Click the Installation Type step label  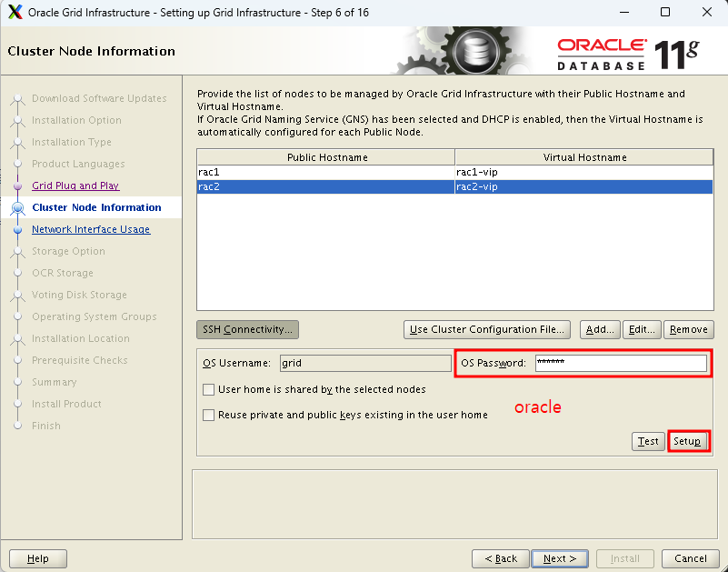[72, 142]
